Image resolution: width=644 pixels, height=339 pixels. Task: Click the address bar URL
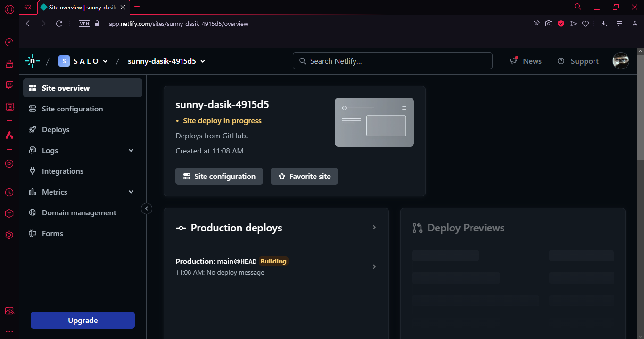click(178, 24)
